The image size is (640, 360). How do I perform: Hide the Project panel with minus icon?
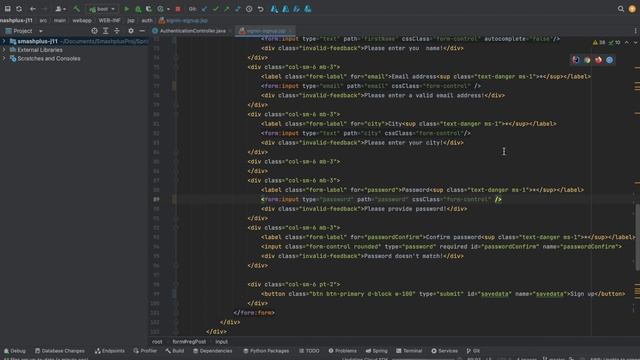pos(142,31)
